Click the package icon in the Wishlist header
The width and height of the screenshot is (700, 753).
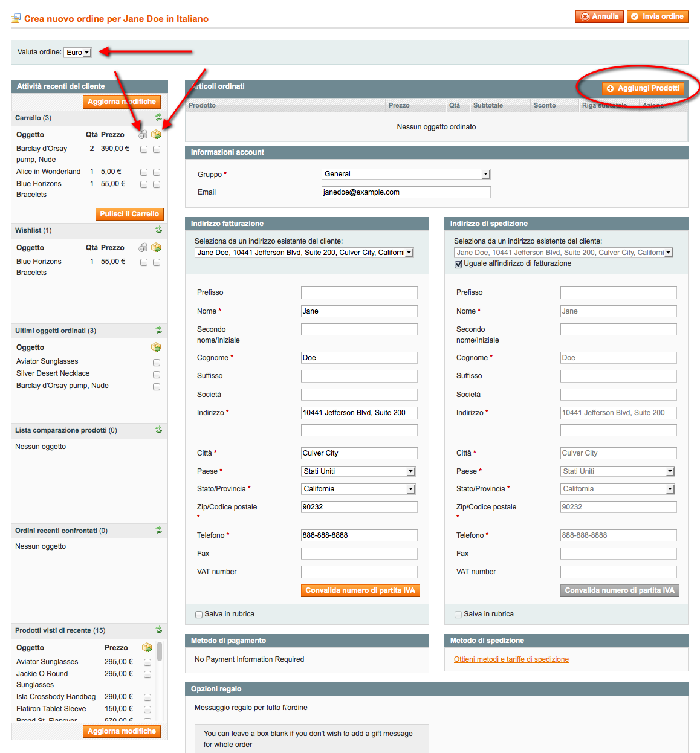click(x=156, y=248)
